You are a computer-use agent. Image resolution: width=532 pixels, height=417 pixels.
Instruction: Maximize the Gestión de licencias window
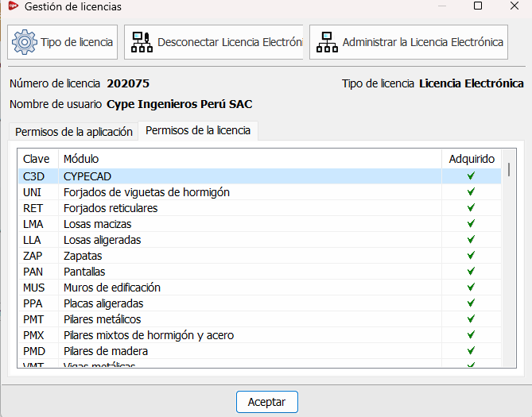point(478,6)
